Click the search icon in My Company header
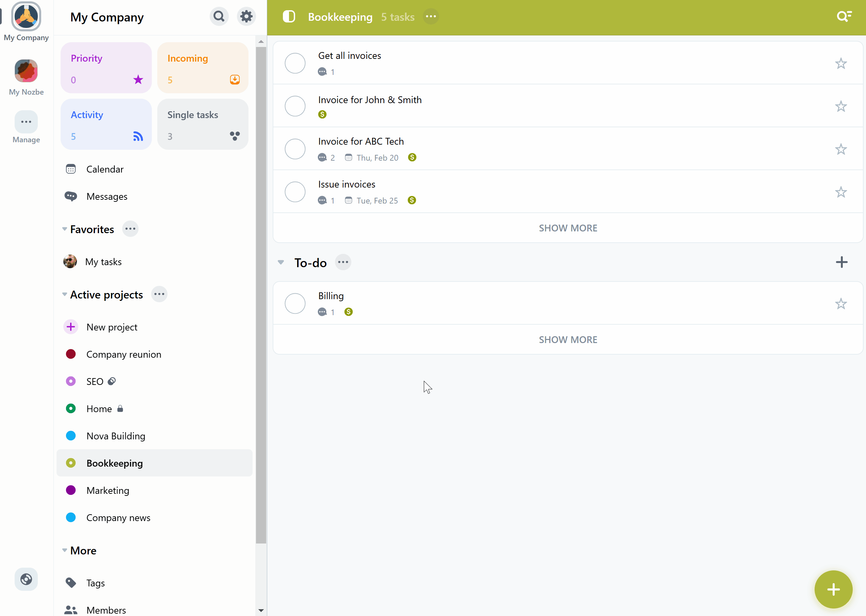Image resolution: width=866 pixels, height=616 pixels. click(219, 17)
